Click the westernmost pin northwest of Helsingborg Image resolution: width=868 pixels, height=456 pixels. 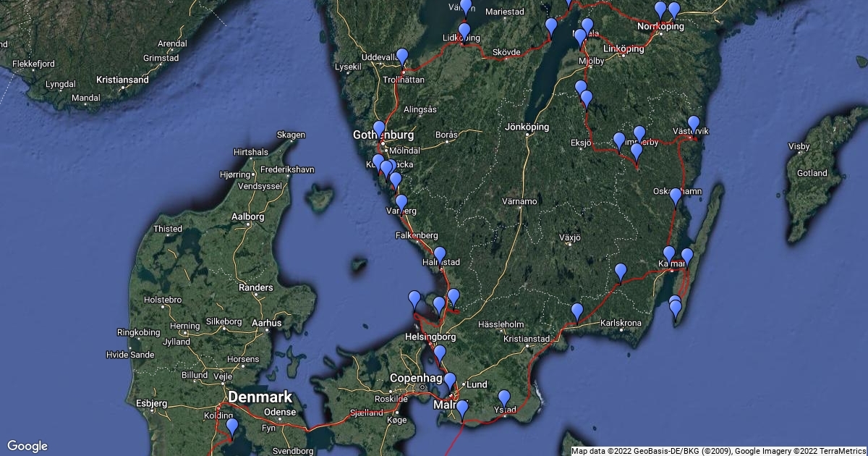414,298
